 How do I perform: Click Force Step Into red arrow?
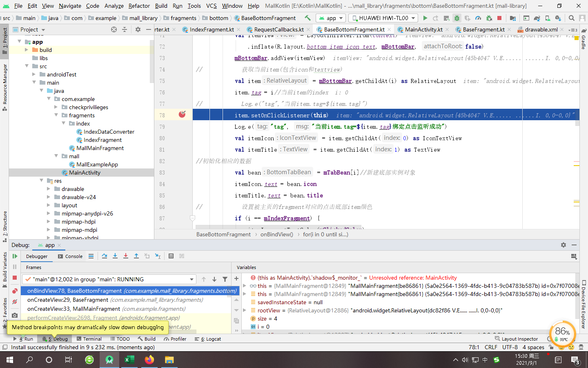(x=126, y=256)
